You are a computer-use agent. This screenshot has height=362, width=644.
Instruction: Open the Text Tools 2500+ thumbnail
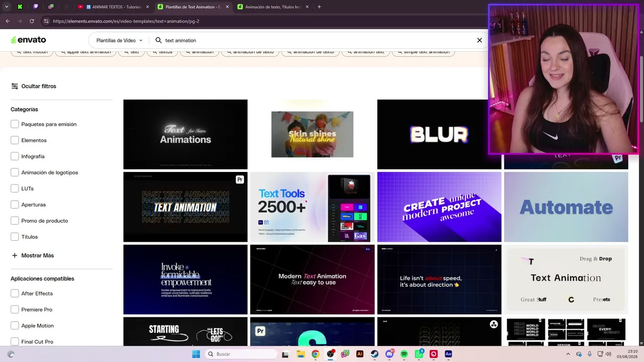(312, 207)
